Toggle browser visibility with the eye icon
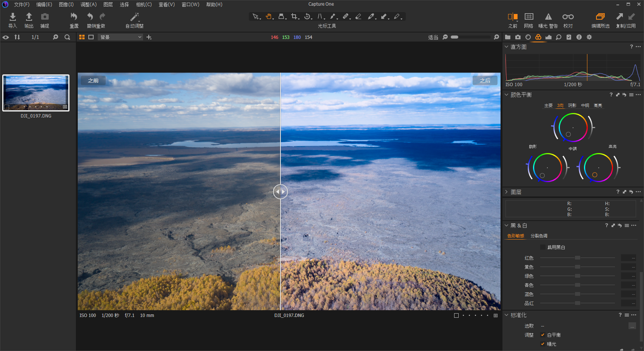 coord(6,37)
